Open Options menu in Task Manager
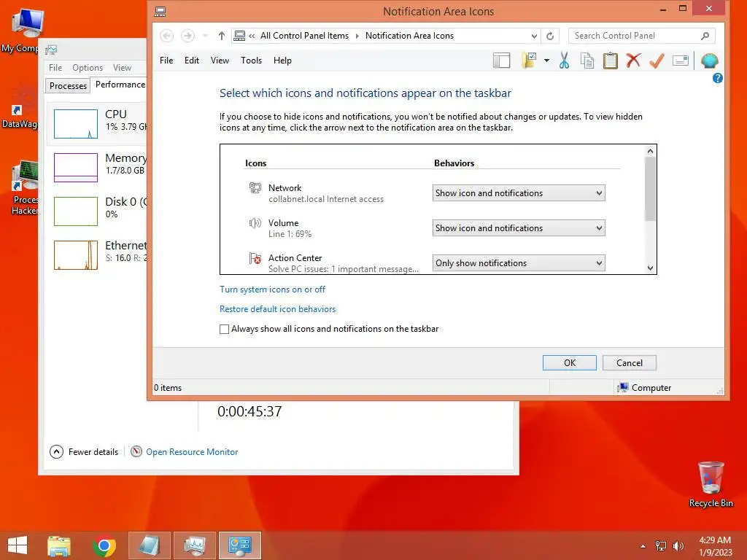 88,68
